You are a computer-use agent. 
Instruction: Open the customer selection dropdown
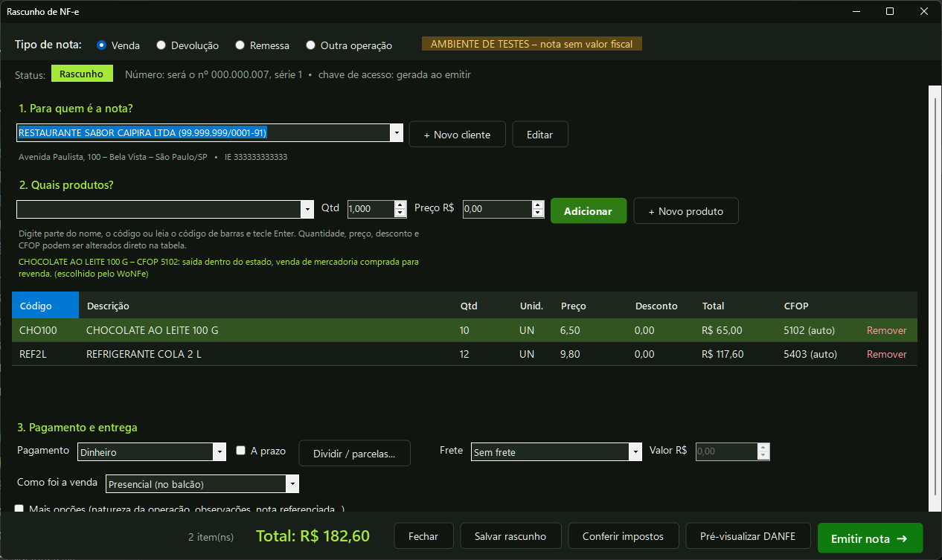pos(397,133)
